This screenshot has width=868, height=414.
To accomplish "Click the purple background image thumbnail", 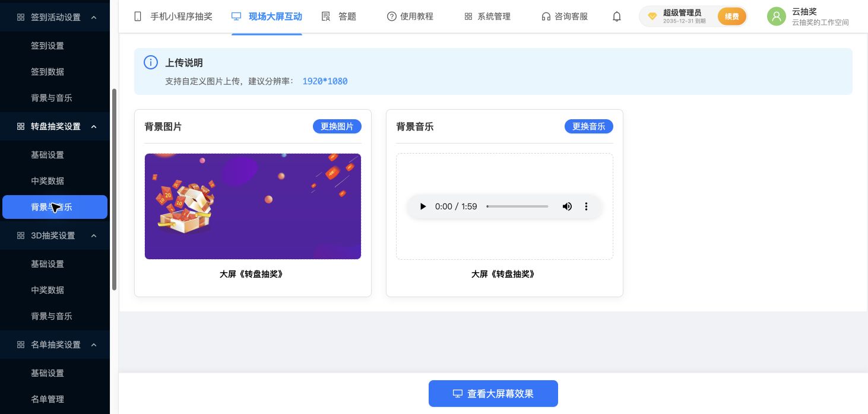I will (253, 206).
